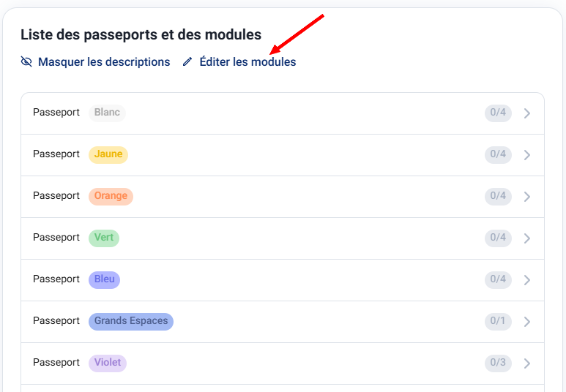Expand the Passeport Violet chevron
This screenshot has height=392, width=566.
(x=527, y=363)
